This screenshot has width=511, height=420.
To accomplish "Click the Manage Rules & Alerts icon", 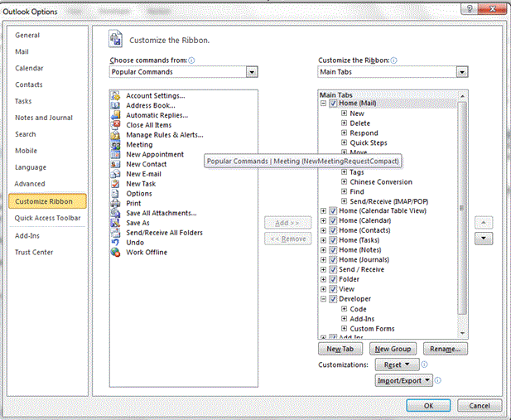I will [115, 135].
